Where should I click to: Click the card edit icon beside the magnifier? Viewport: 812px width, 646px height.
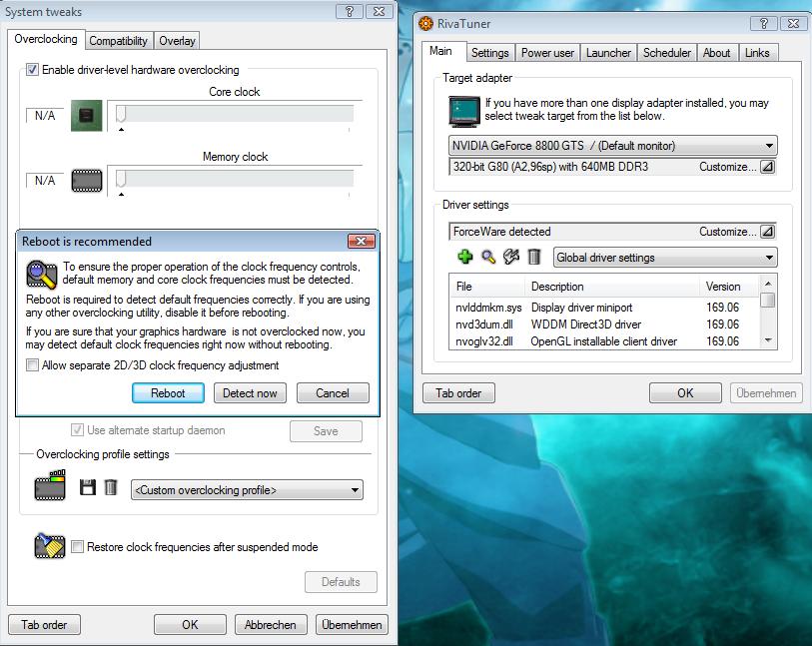[x=511, y=257]
